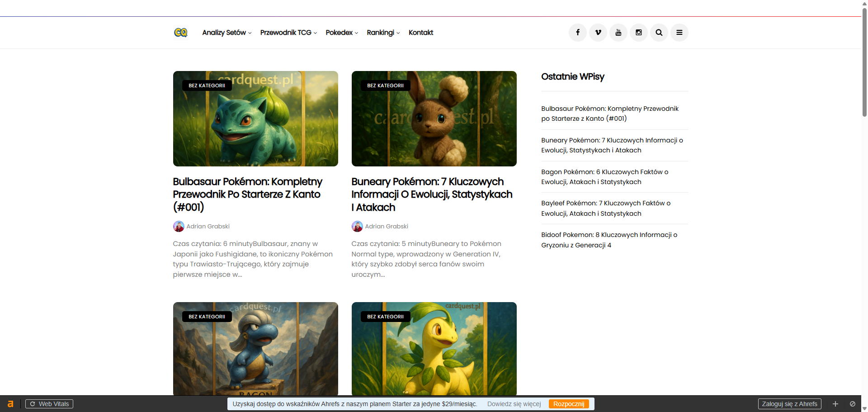
Task: Open the search magnifier icon
Action: point(659,33)
